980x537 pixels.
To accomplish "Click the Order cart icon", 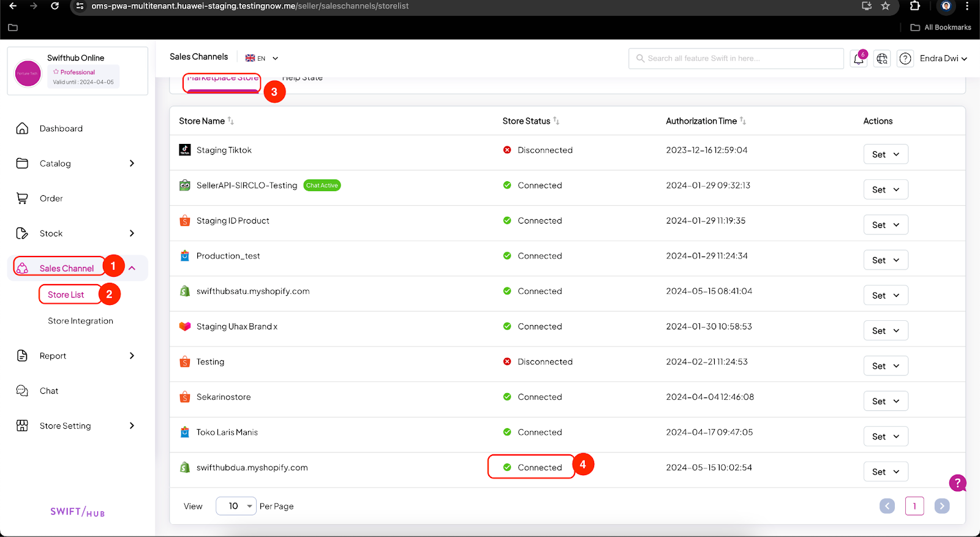I will [22, 198].
